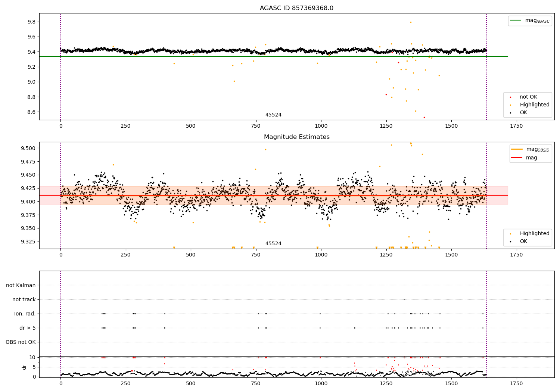The height and width of the screenshot is (392, 560).
Task: Click the horizontal green mag AGASC line
Action: (273, 56)
